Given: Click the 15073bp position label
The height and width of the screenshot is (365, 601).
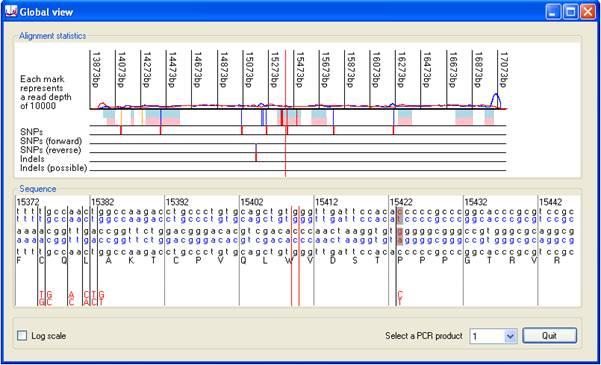Looking at the screenshot, I should click(249, 70).
